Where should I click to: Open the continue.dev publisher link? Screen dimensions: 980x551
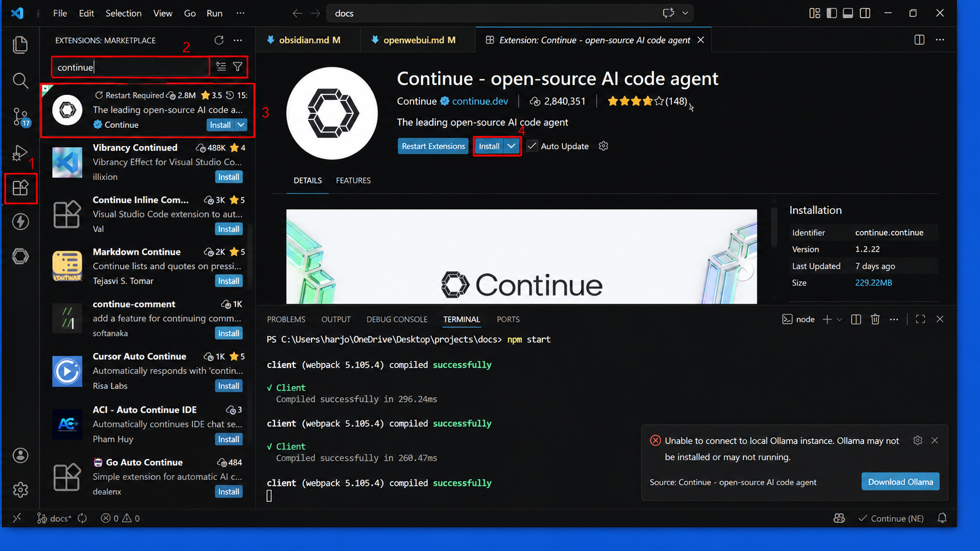480,101
